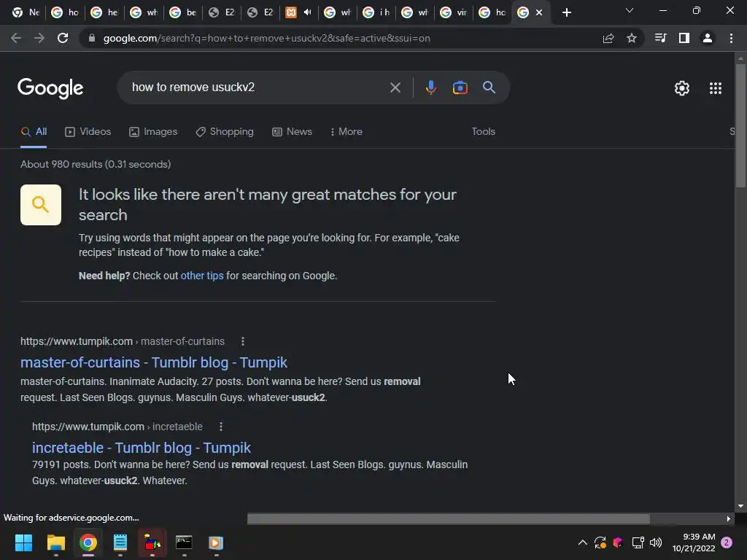747x560 pixels.
Task: Expand the More search filters menu
Action: (347, 132)
